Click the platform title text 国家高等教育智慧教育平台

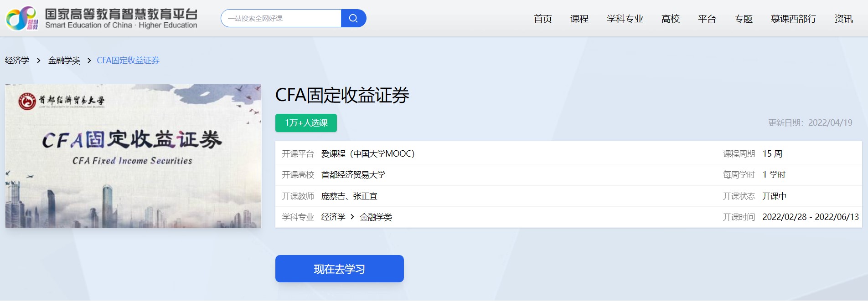click(121, 14)
